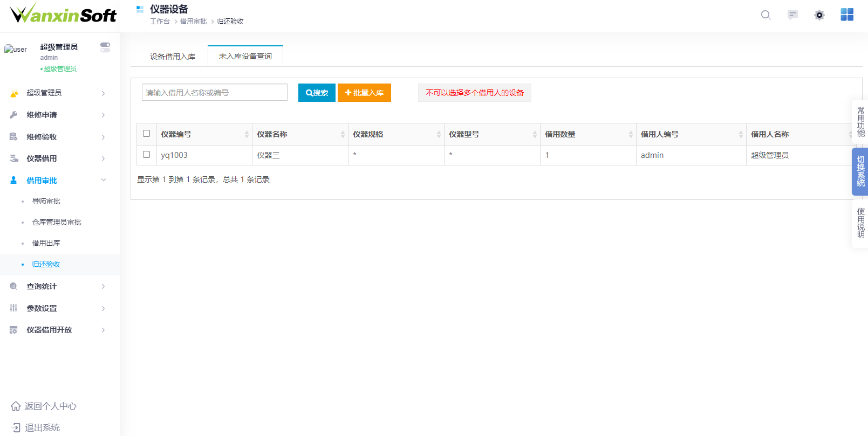This screenshot has height=436, width=868.
Task: Select the checkbox for row yq1003
Action: (146, 155)
